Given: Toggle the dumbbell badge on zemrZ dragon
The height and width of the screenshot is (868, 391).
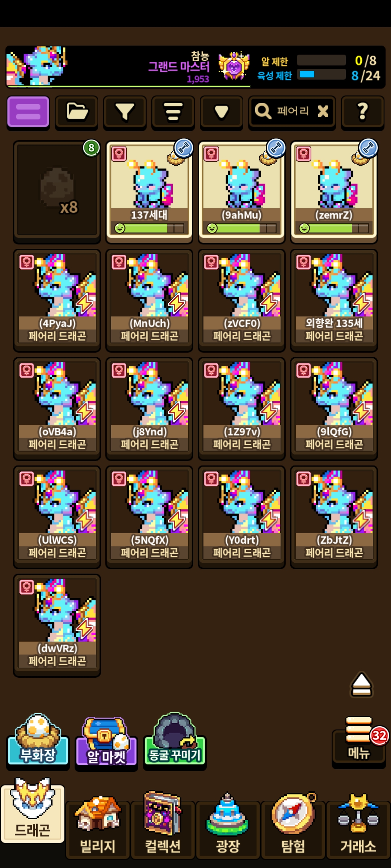Looking at the screenshot, I should pyautogui.click(x=368, y=148).
